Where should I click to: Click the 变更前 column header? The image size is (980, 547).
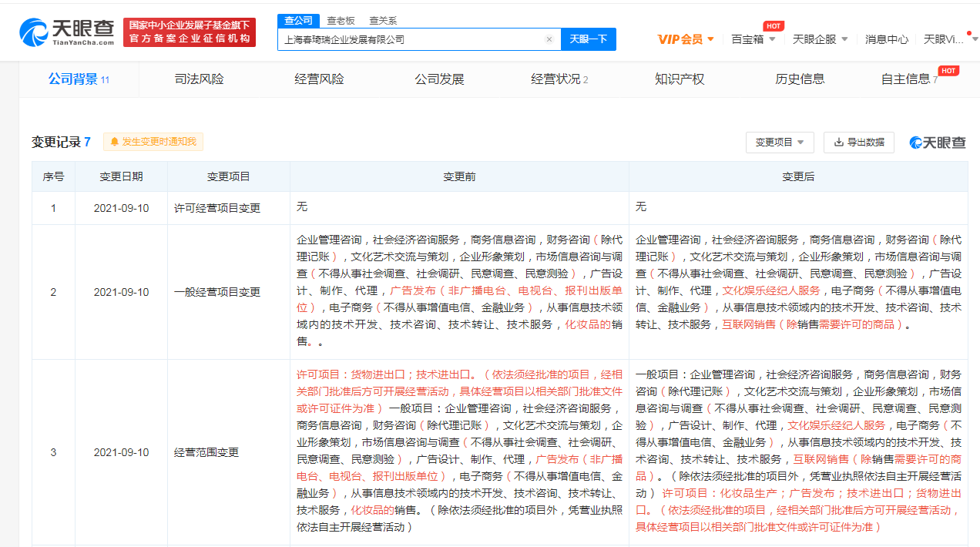point(459,176)
